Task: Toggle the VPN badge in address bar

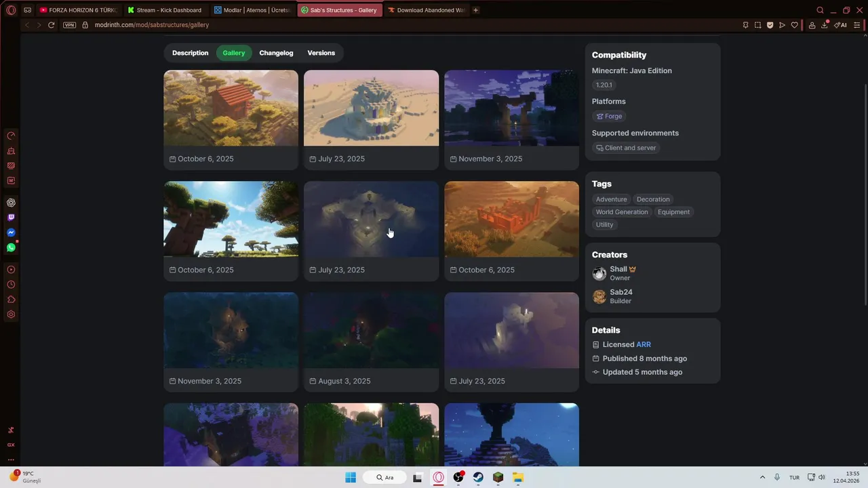Action: (69, 25)
